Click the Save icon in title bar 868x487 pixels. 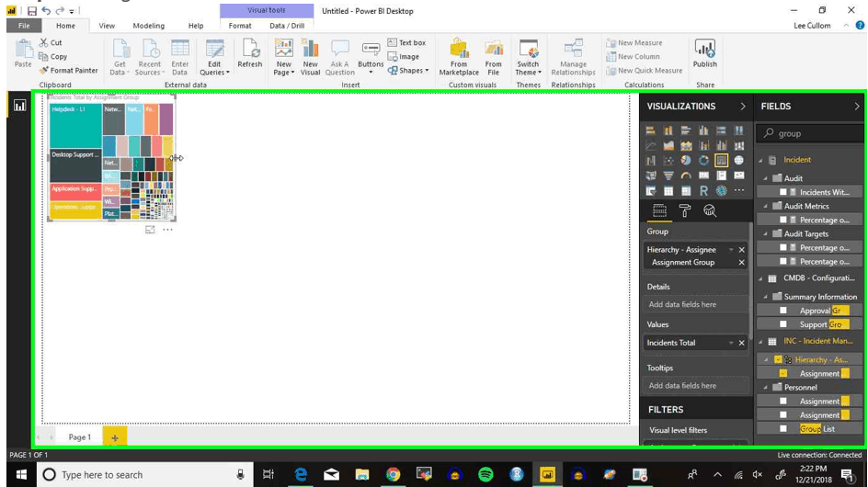coord(32,10)
